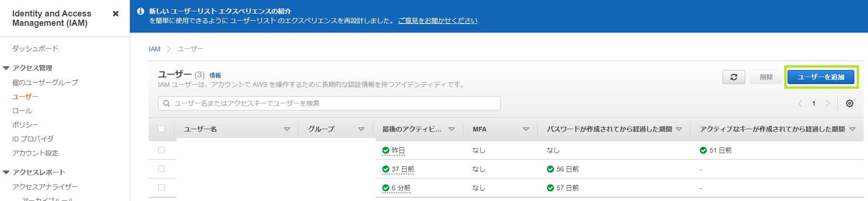Click 51 日前 active key age

pyautogui.click(x=720, y=150)
